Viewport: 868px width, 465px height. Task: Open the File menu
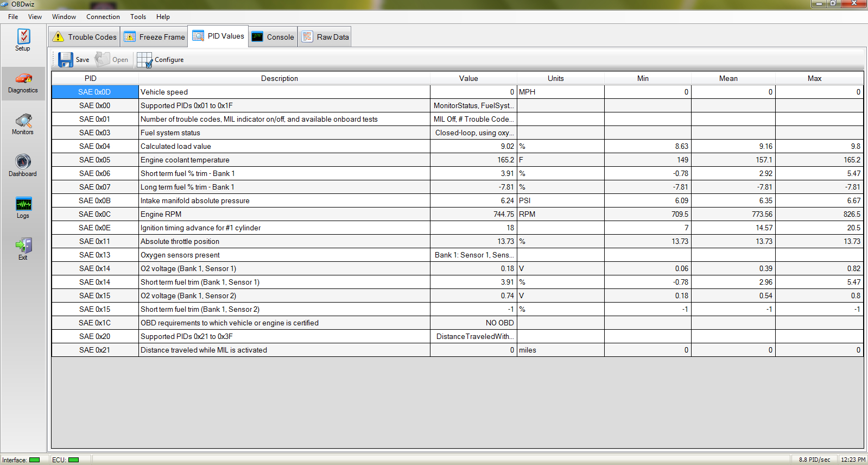click(x=13, y=17)
